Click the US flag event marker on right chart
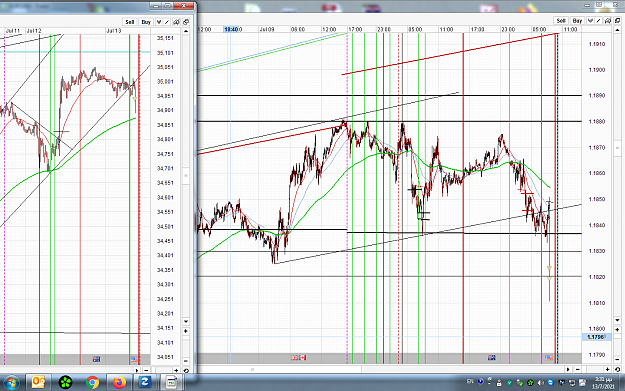Image resolution: width=625 pixels, height=391 pixels. pyautogui.click(x=549, y=358)
